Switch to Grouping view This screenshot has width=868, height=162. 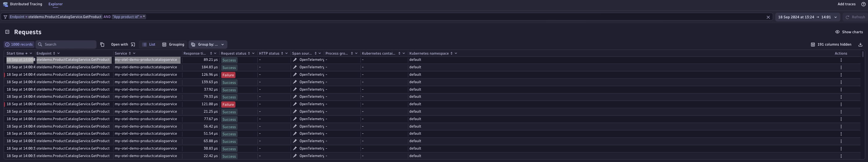[x=173, y=44]
